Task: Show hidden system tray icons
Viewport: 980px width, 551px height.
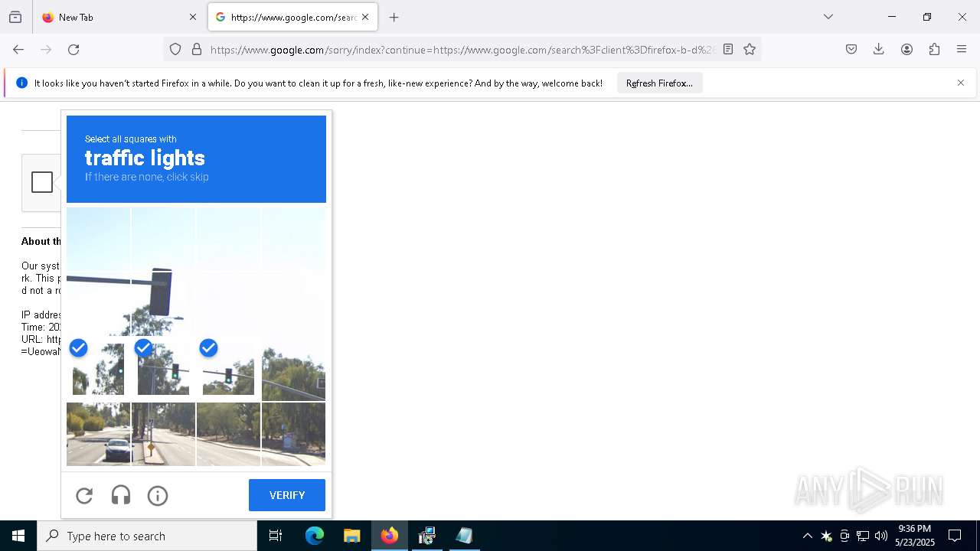Action: click(807, 536)
